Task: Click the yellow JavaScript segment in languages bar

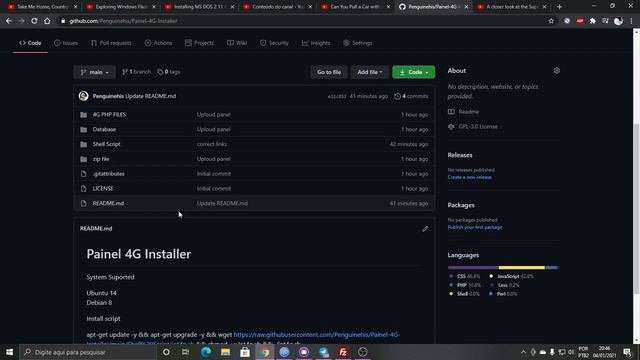Action: tap(522, 268)
